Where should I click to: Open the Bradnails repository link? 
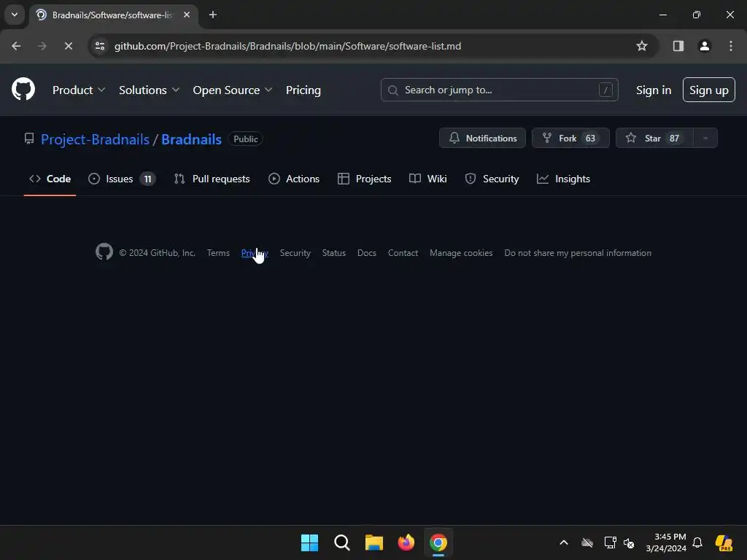[191, 139]
